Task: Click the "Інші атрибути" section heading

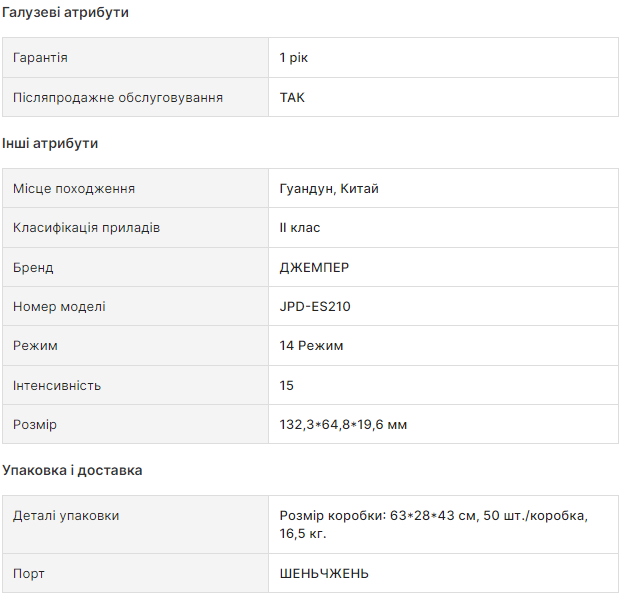Action: (50, 144)
